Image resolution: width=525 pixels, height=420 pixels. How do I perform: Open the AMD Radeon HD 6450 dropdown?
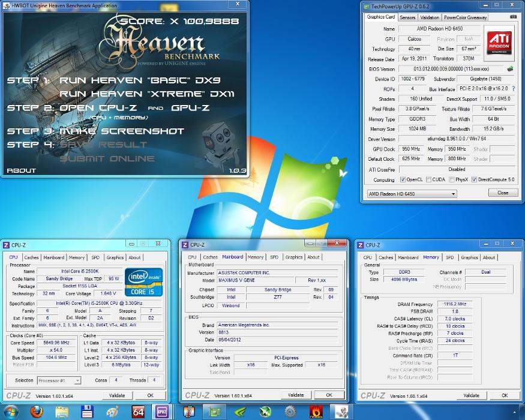tap(412, 194)
